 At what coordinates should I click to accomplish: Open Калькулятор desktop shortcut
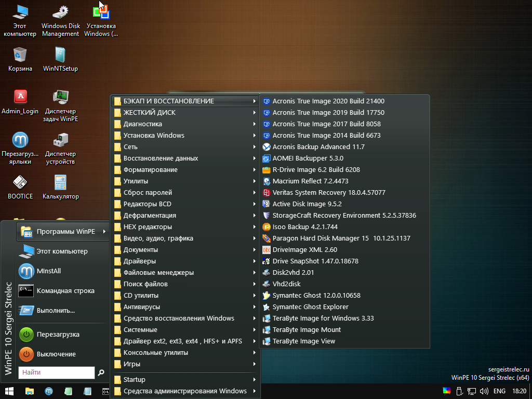point(60,187)
